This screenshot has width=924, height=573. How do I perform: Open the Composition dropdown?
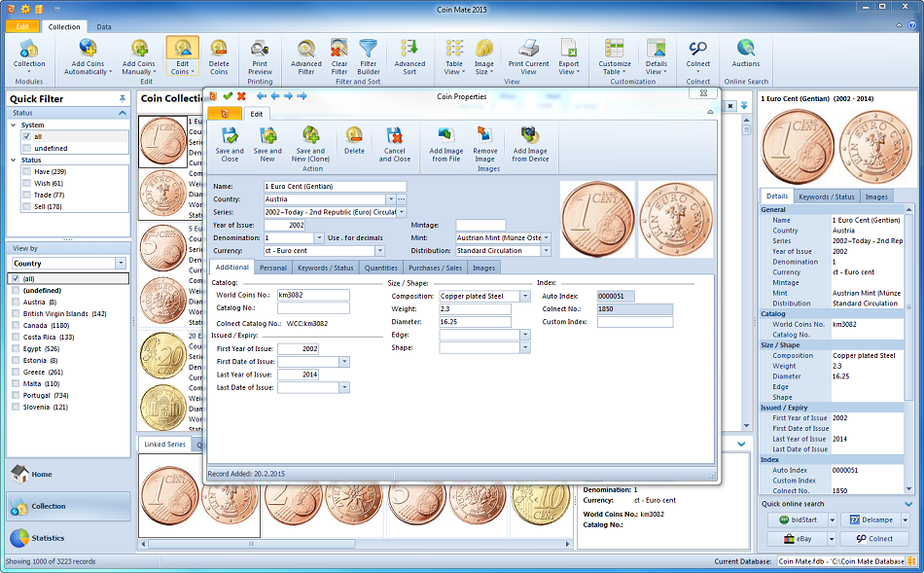coord(524,296)
